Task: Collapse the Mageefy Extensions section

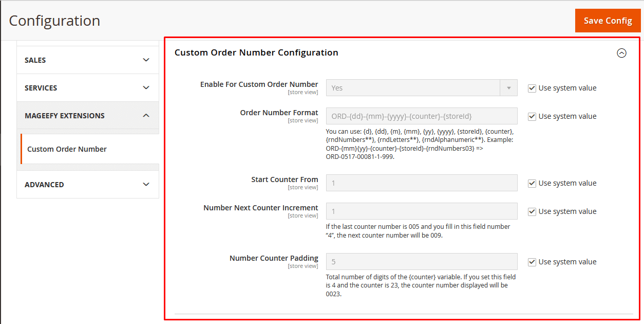Action: coord(88,116)
